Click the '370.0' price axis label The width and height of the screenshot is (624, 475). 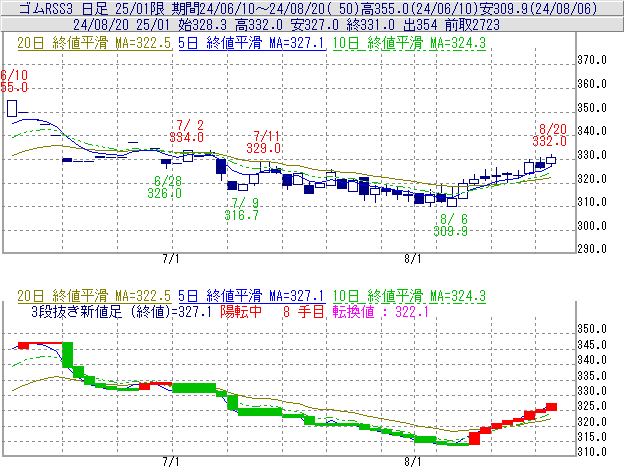click(592, 60)
